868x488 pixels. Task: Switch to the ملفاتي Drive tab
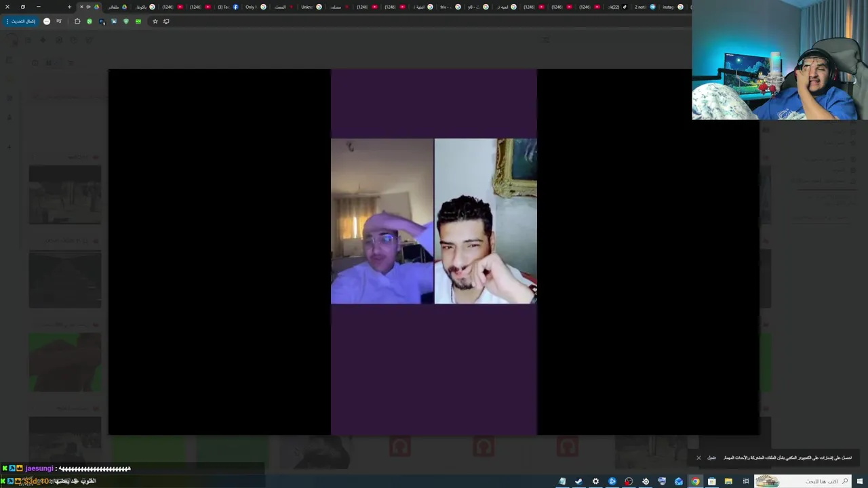coord(118,7)
